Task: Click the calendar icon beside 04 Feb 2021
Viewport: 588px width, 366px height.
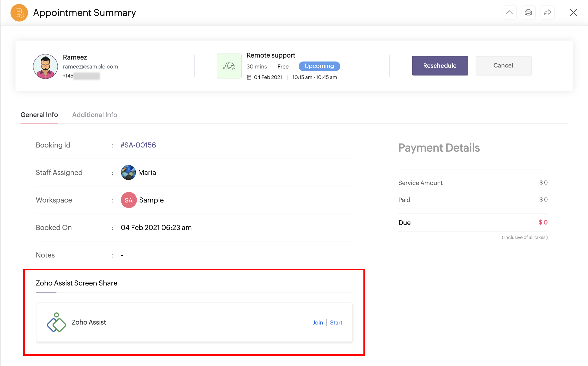Action: click(249, 77)
